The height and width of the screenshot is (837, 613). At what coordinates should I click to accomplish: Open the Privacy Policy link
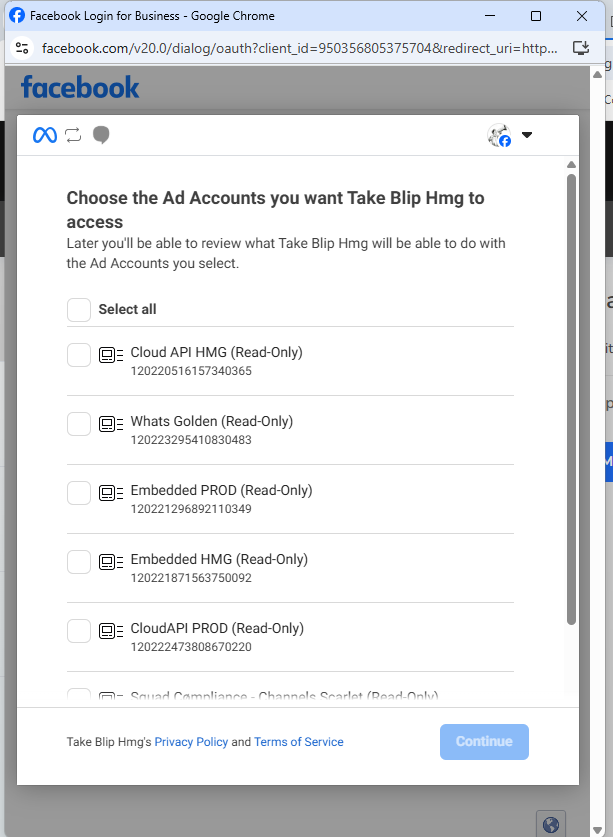(191, 742)
